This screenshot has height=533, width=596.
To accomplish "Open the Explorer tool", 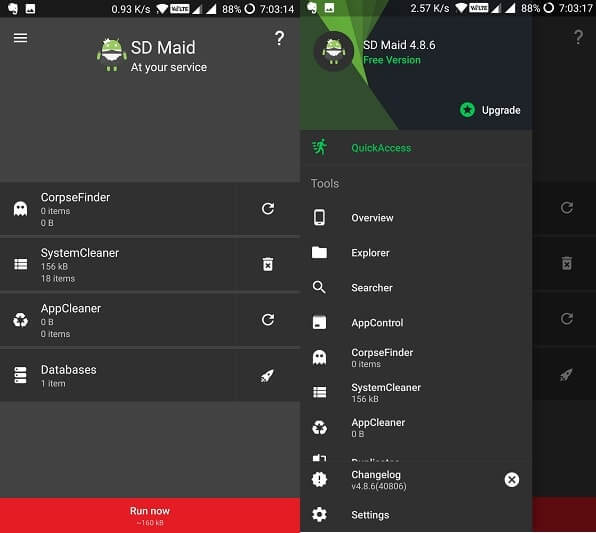I will [x=416, y=253].
